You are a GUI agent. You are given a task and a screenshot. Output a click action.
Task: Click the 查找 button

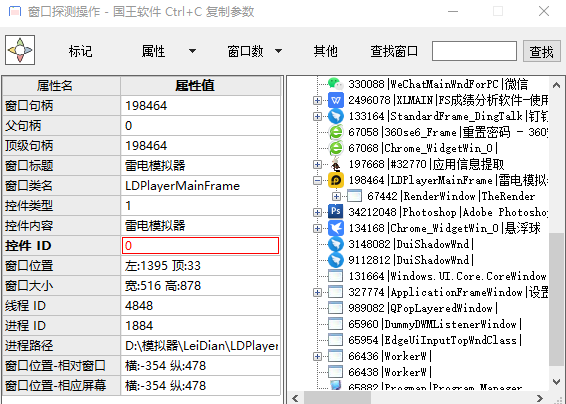pos(541,51)
